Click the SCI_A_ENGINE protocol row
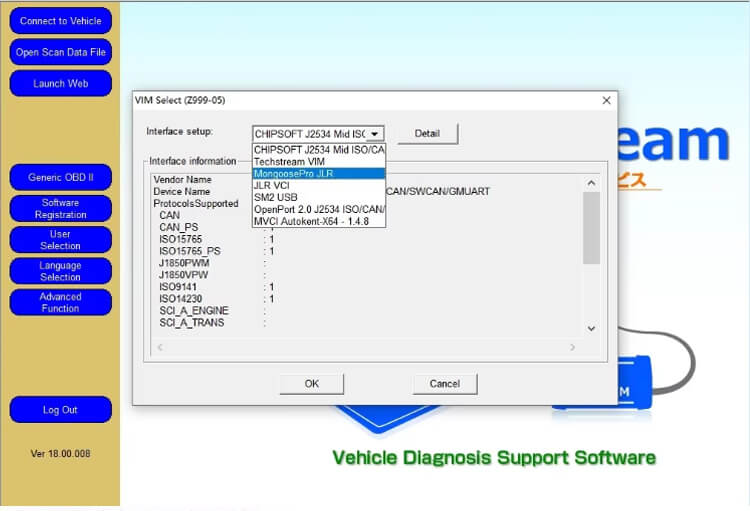The height and width of the screenshot is (511, 750). point(194,311)
